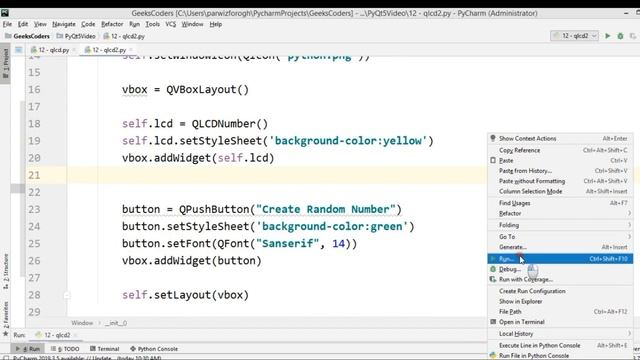Click 'vbox = QVBoxLayout()' on line 16
The image size is (640, 360).
(185, 89)
